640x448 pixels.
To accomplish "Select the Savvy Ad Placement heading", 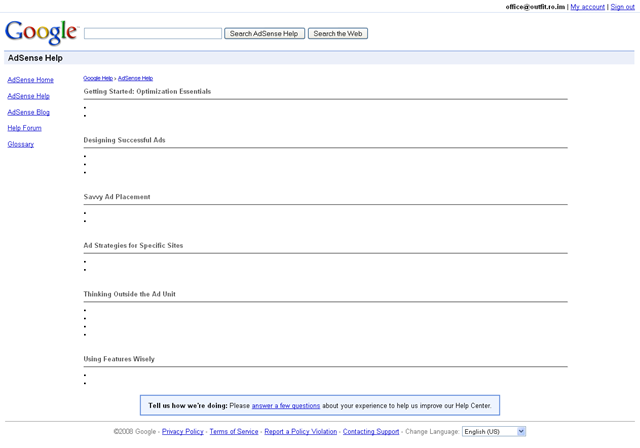I will pos(117,197).
